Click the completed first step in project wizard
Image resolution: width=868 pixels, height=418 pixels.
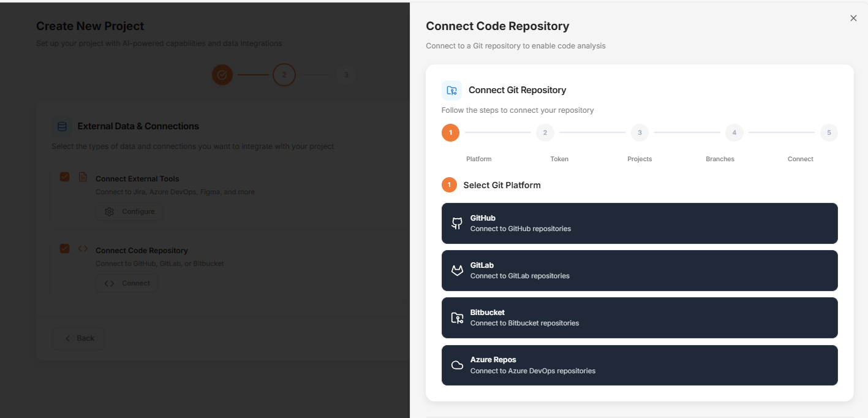click(x=222, y=75)
